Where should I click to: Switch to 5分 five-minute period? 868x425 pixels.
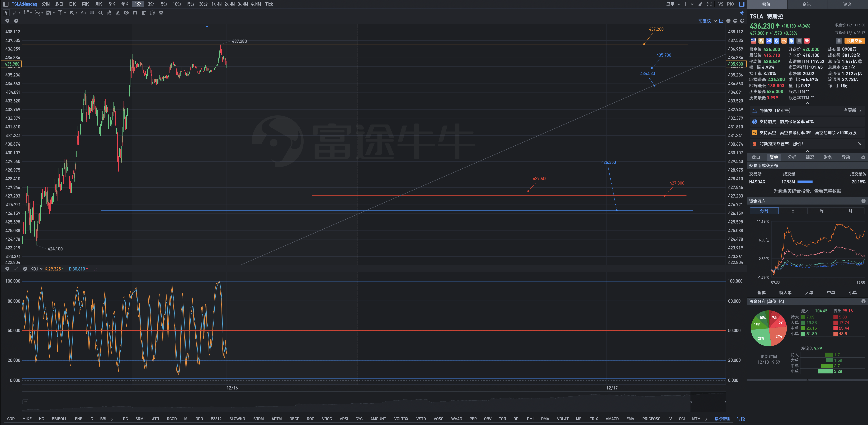point(164,4)
